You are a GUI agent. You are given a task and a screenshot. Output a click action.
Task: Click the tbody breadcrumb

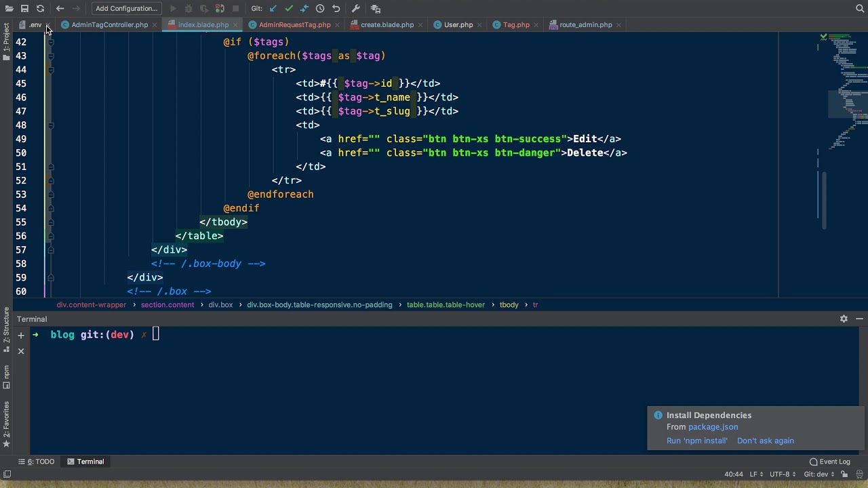(x=509, y=305)
